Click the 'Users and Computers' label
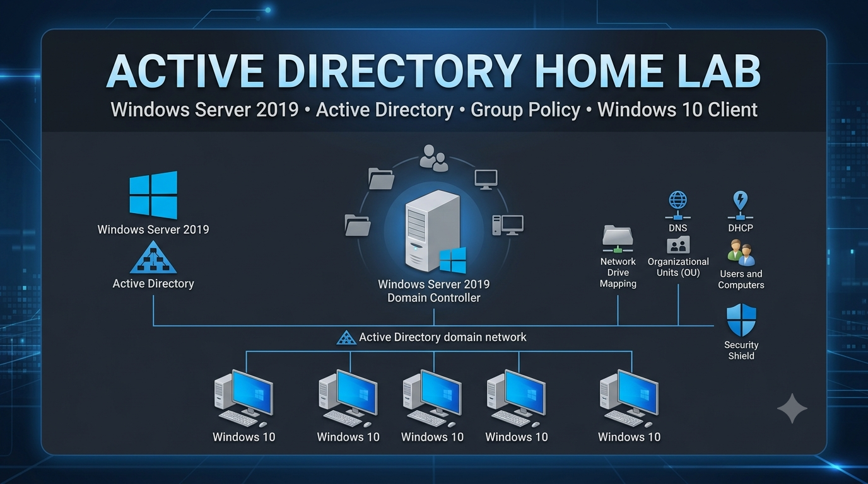868x484 pixels. point(741,279)
